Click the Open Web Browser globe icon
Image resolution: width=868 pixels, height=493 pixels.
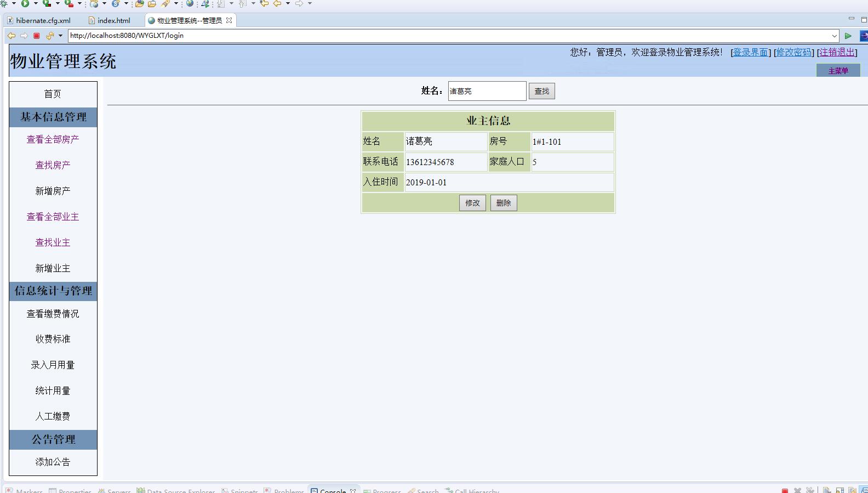tap(190, 3)
